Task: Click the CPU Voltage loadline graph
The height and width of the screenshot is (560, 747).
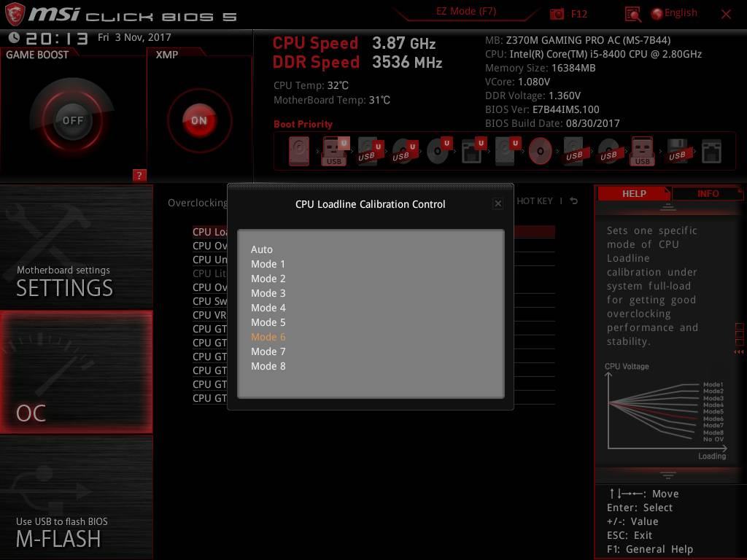Action: (x=666, y=411)
